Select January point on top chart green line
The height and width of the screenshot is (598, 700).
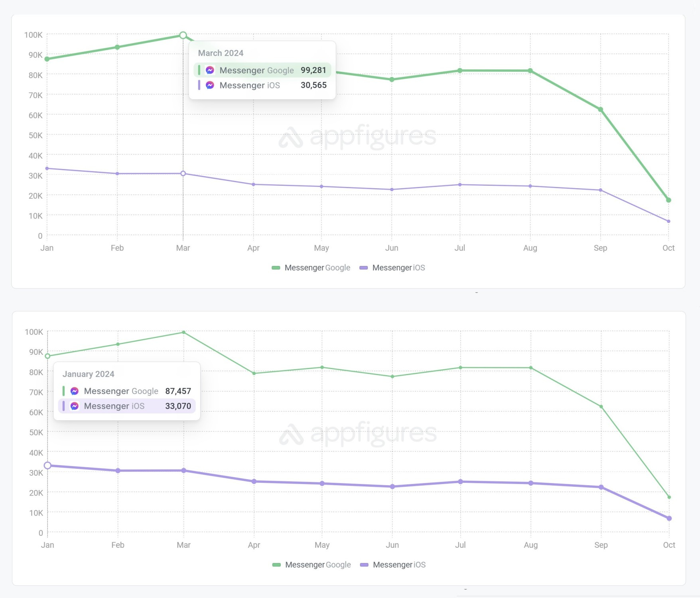pos(47,59)
